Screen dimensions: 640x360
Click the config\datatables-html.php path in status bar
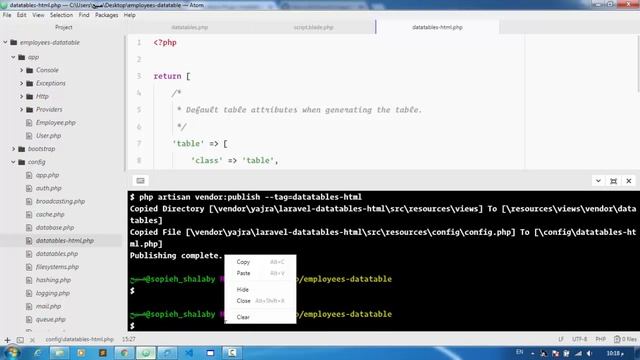click(x=79, y=339)
